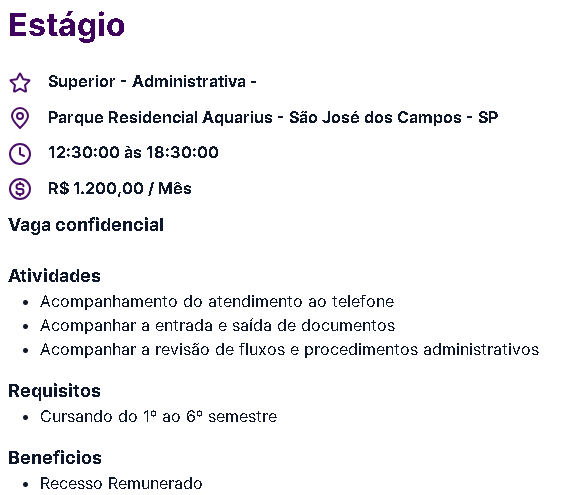Click the Beneficios section heading
This screenshot has height=495, width=565.
coord(55,458)
